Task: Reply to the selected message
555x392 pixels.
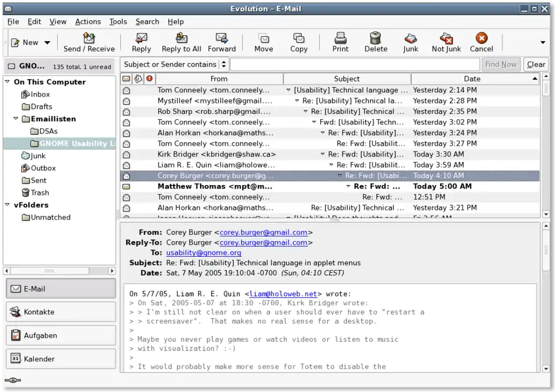Action: (141, 39)
